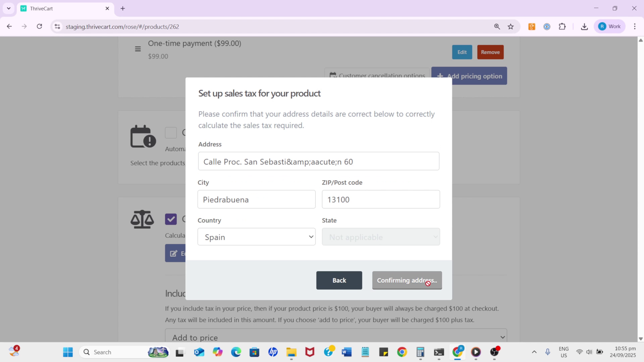Open the orange ThriveCart extension icon
Screen dimensions: 644x362
click(532, 26)
